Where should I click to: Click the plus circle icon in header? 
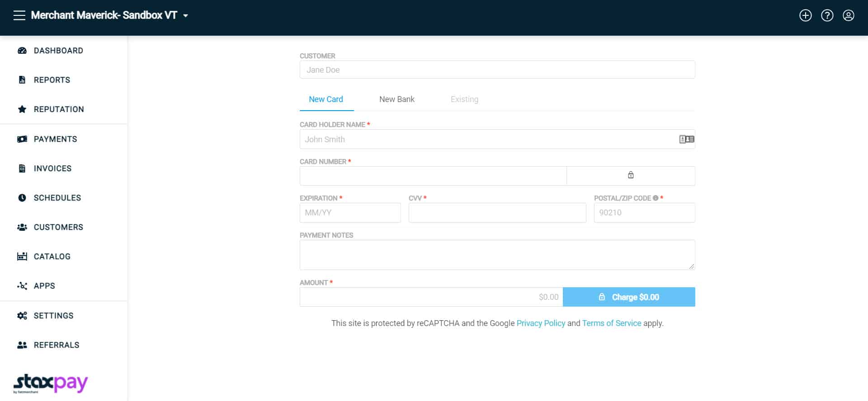805,15
